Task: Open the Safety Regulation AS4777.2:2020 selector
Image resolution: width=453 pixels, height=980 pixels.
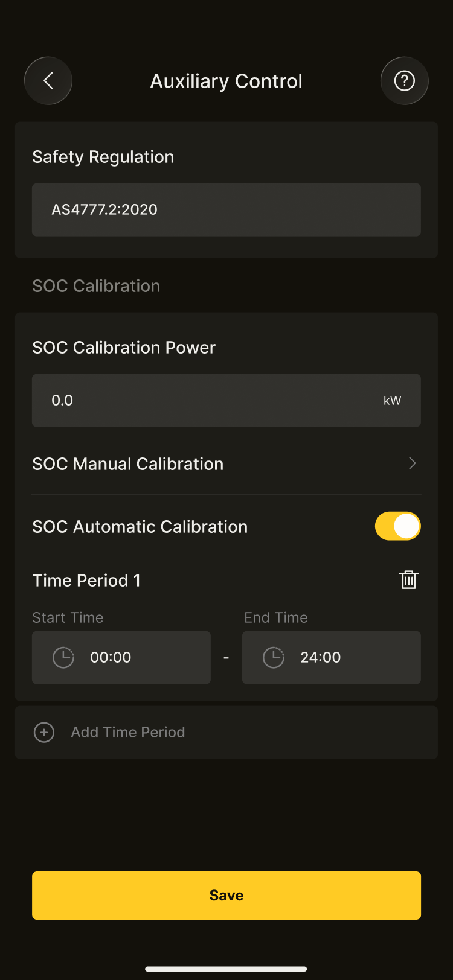Action: coord(226,209)
